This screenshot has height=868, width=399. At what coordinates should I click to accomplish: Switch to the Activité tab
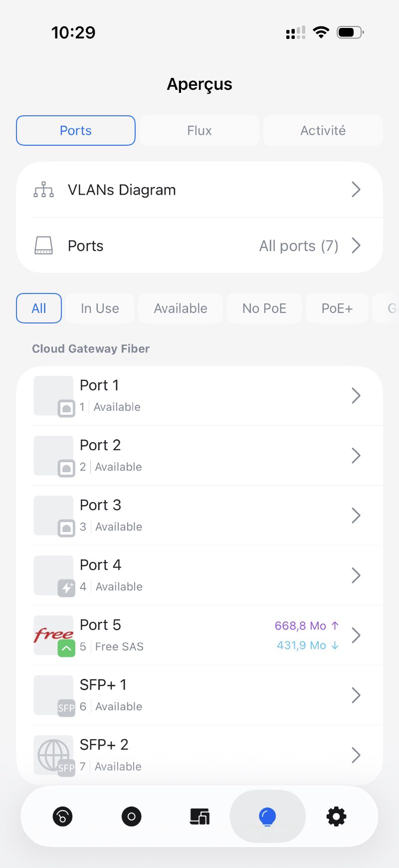pos(323,130)
